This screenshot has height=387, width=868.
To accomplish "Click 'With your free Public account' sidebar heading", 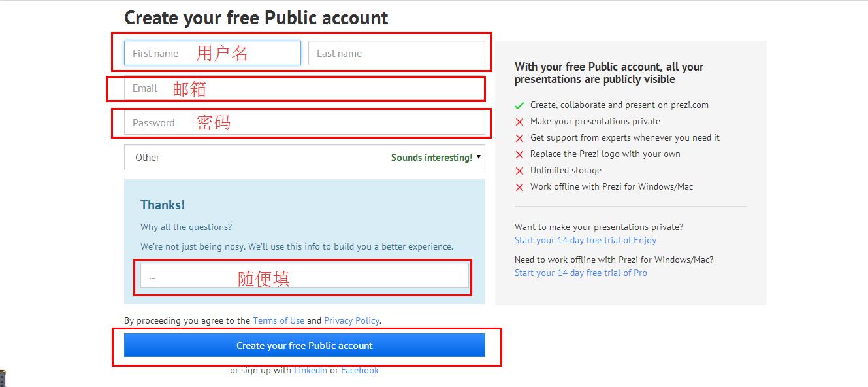I will (x=609, y=73).
